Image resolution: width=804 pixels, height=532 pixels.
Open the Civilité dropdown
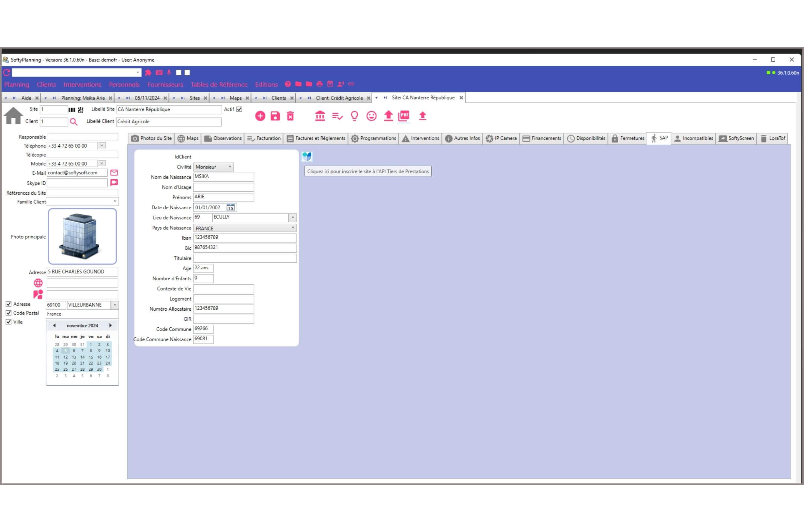pyautogui.click(x=230, y=167)
